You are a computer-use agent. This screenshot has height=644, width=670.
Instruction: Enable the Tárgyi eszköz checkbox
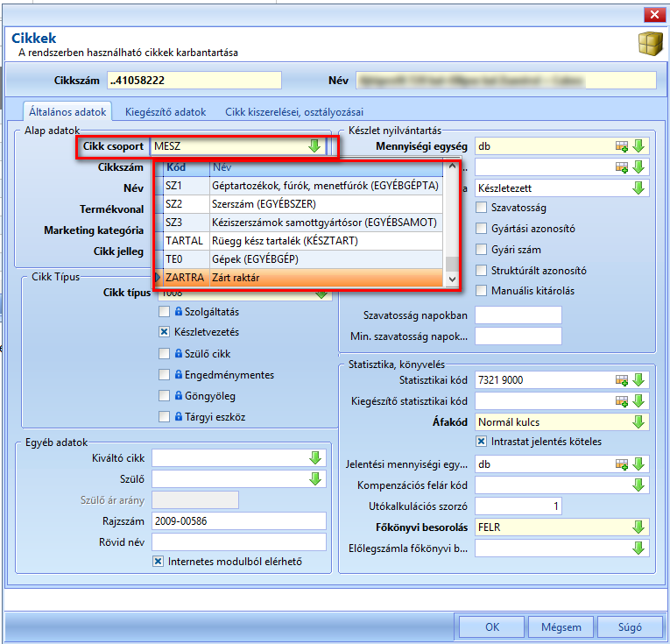tap(164, 417)
